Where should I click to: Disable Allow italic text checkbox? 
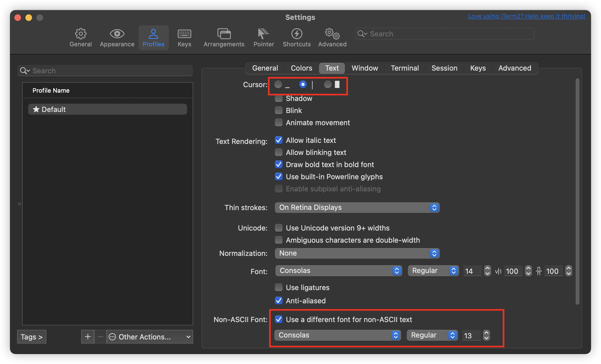coord(279,140)
